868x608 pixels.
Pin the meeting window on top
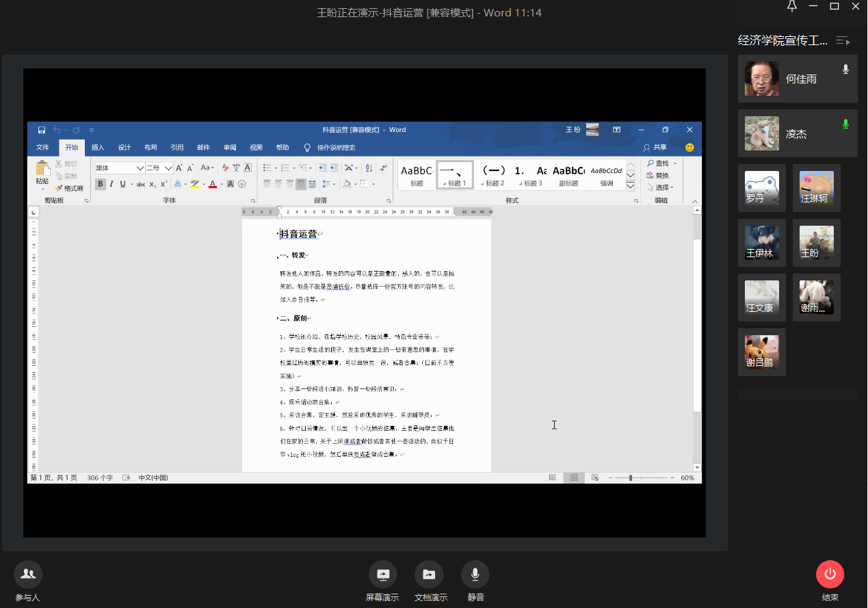point(792,7)
